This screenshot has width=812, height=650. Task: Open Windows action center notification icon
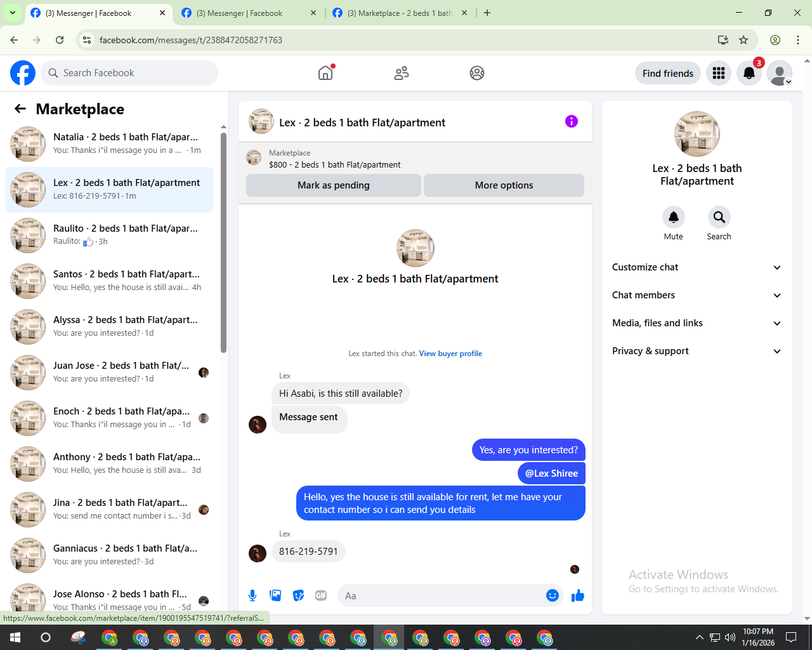tap(791, 637)
